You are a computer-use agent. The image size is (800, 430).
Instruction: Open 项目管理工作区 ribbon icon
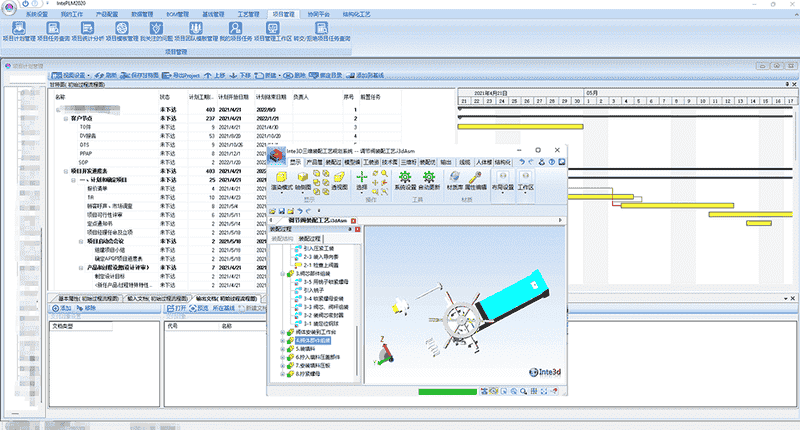coord(272,28)
